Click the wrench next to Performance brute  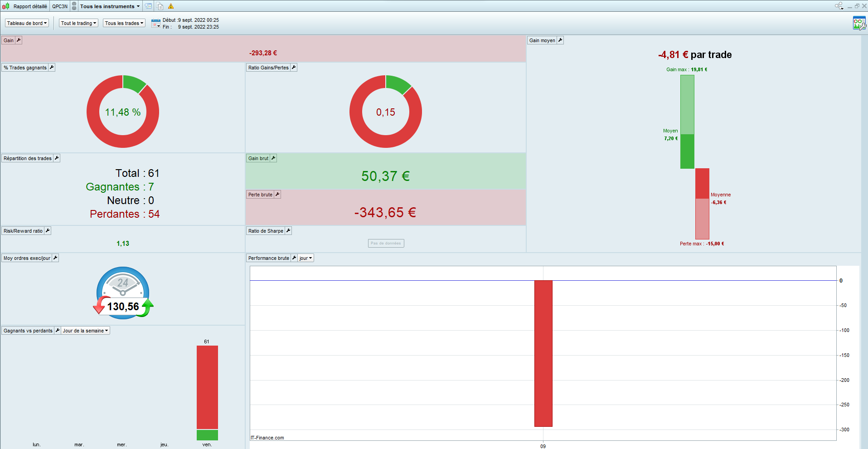294,258
